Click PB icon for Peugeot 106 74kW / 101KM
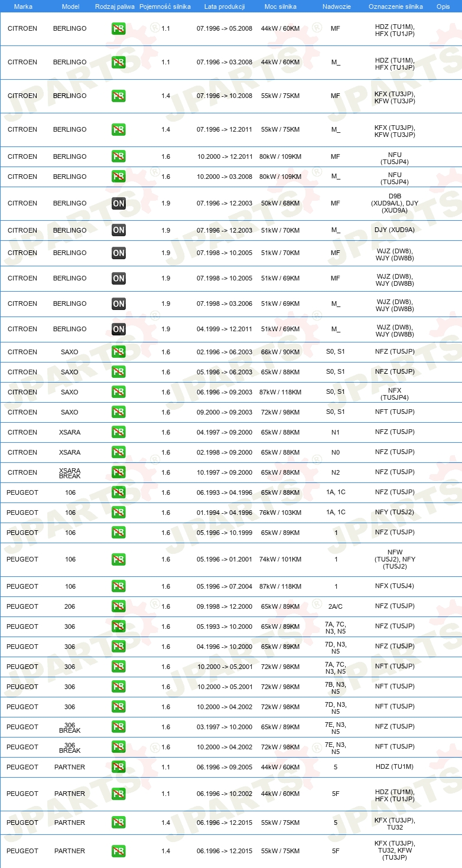Viewport: 462px width, 868px height. (119, 559)
